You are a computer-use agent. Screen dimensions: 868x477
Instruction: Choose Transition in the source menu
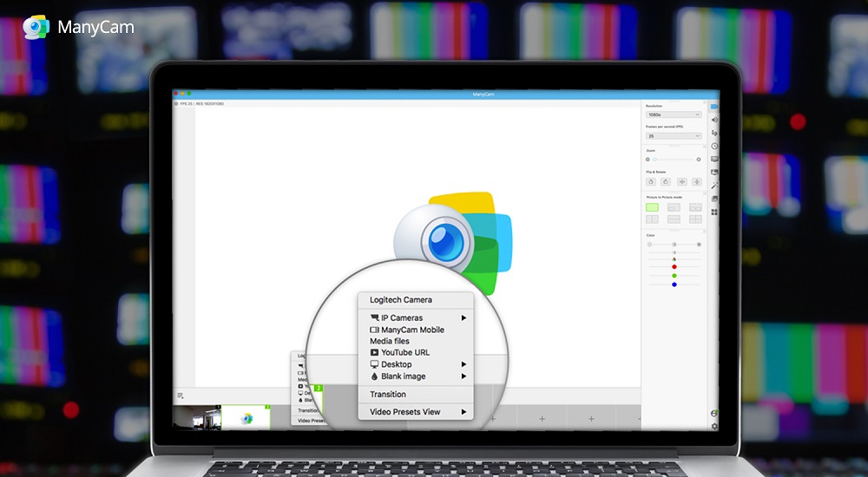point(388,395)
